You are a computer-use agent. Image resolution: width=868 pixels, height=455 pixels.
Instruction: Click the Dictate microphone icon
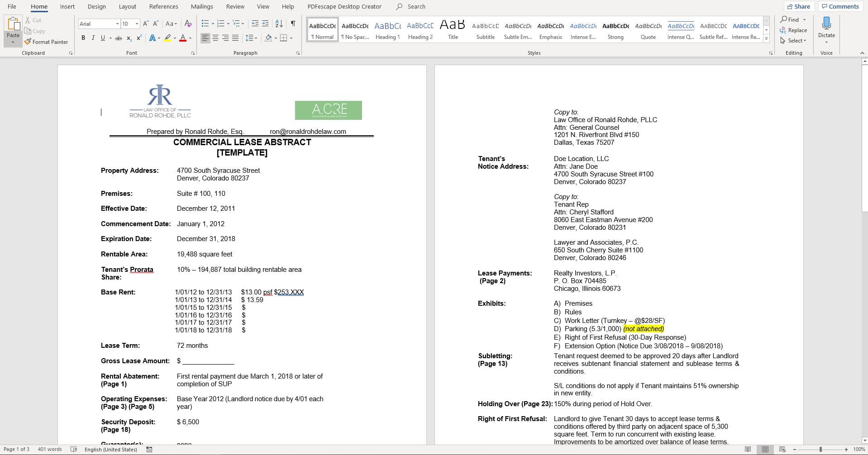826,24
